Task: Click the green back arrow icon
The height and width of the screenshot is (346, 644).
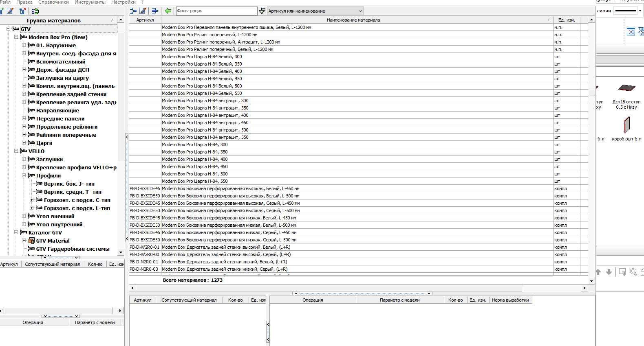Action: tap(168, 11)
